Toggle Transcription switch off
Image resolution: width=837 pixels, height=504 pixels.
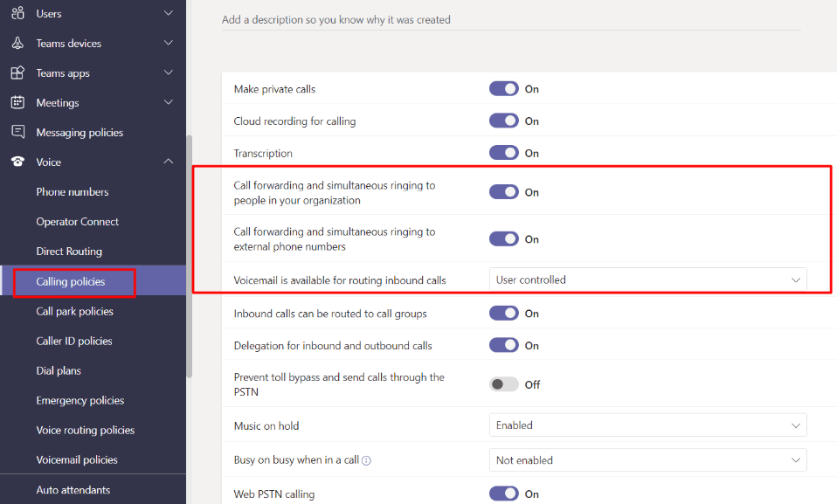pos(504,153)
